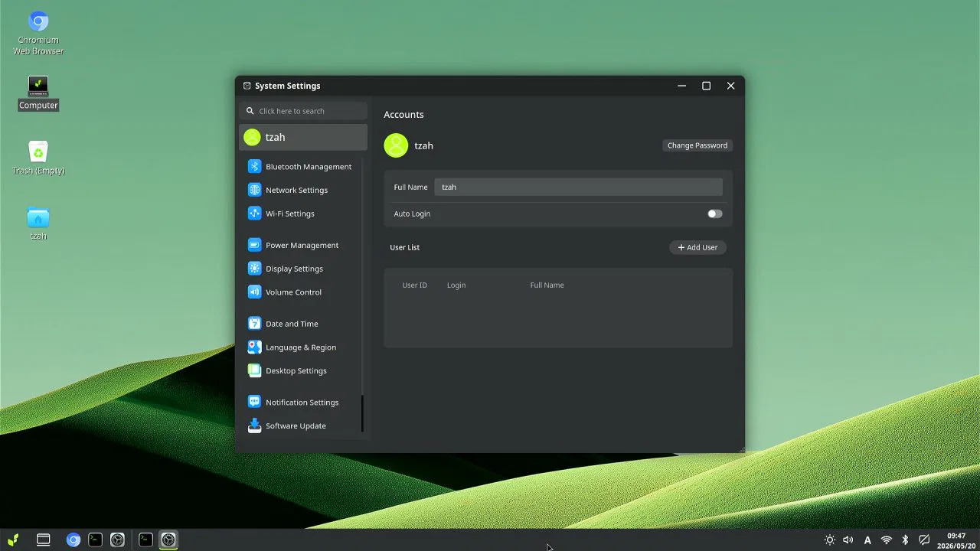The height and width of the screenshot is (551, 980).
Task: Open the brightness sun icon in system tray
Action: pyautogui.click(x=830, y=540)
